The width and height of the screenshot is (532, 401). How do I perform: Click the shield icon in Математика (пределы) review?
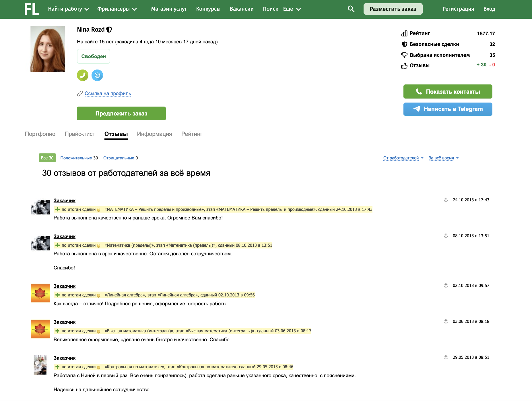(98, 246)
